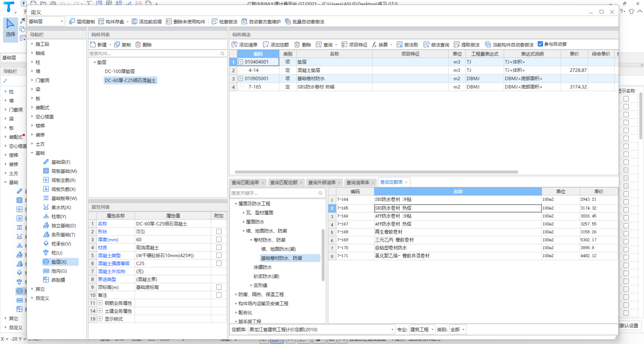Screen dimensions: 644x344
Task: Switch to 查询匹配清单 tab
Action: pos(245,182)
